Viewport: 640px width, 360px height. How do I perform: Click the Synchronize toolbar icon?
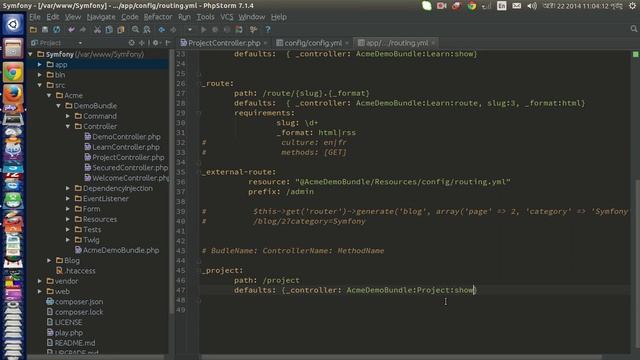coord(56,29)
